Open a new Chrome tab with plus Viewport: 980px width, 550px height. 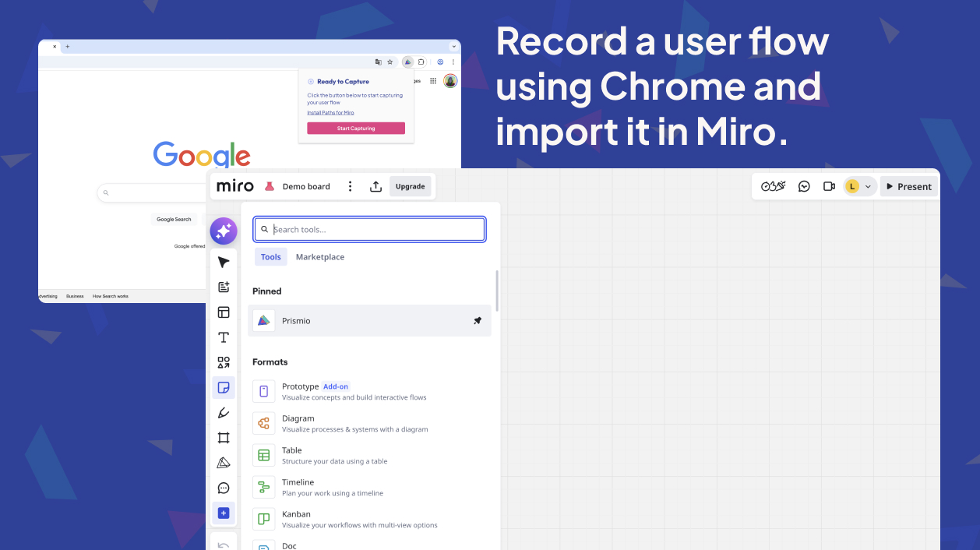(x=67, y=47)
